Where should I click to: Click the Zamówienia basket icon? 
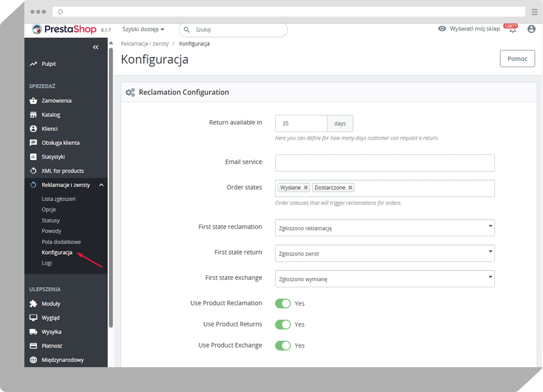pos(33,101)
